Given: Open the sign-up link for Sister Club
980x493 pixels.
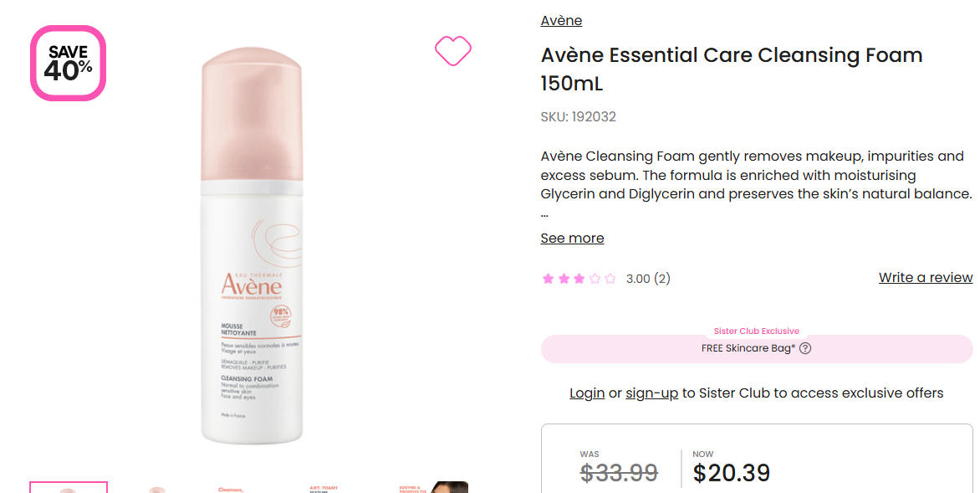Looking at the screenshot, I should click(x=651, y=393).
